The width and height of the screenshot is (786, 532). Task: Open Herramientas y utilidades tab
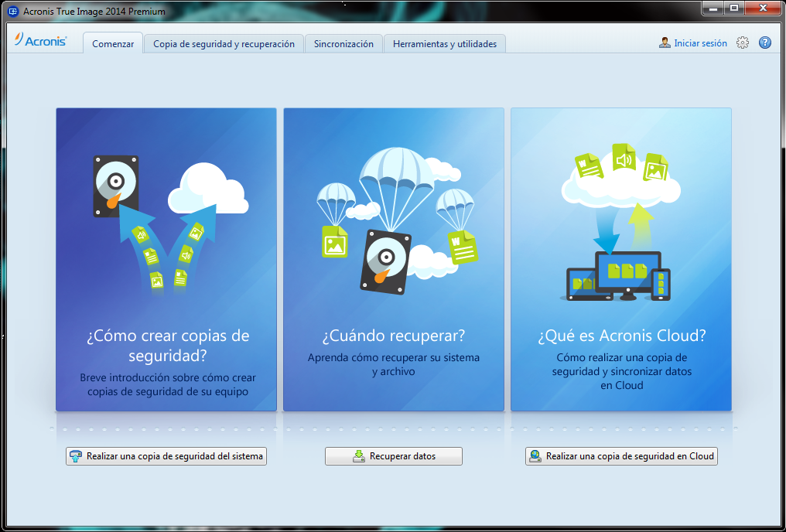(x=445, y=43)
